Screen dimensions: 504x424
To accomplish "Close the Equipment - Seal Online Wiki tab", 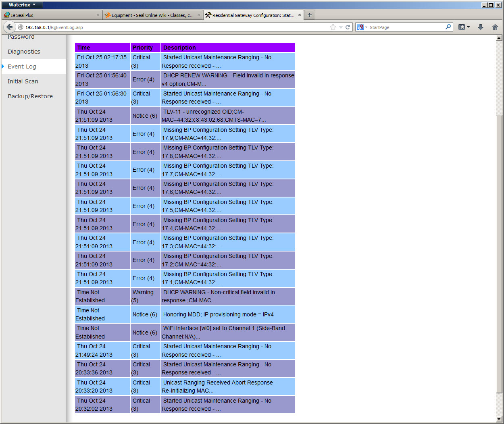I will 199,15.
